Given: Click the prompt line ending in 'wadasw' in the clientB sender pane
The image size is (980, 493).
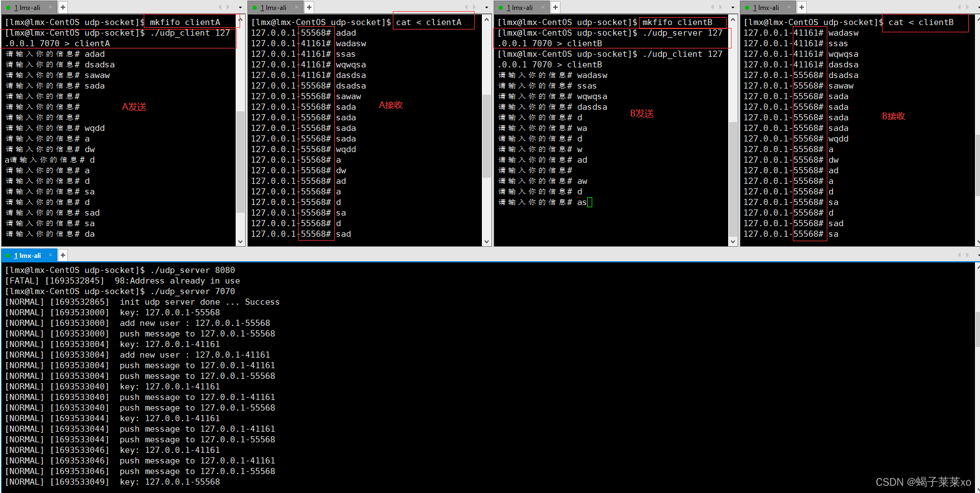Looking at the screenshot, I should (553, 75).
